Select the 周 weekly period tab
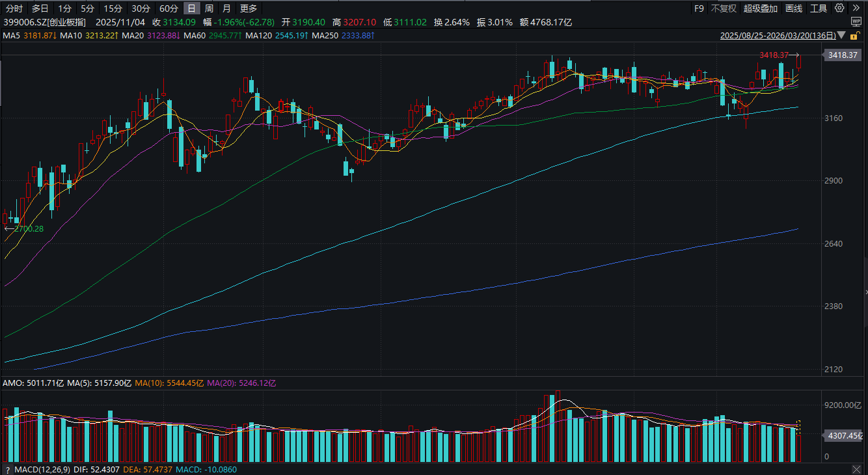Image resolution: width=868 pixels, height=475 pixels. coord(209,8)
